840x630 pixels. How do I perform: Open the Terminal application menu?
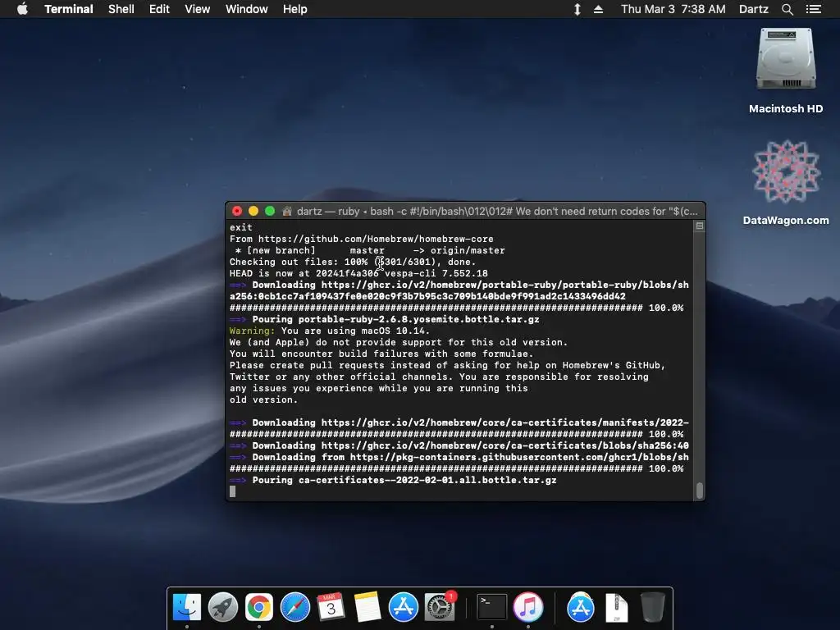click(69, 9)
